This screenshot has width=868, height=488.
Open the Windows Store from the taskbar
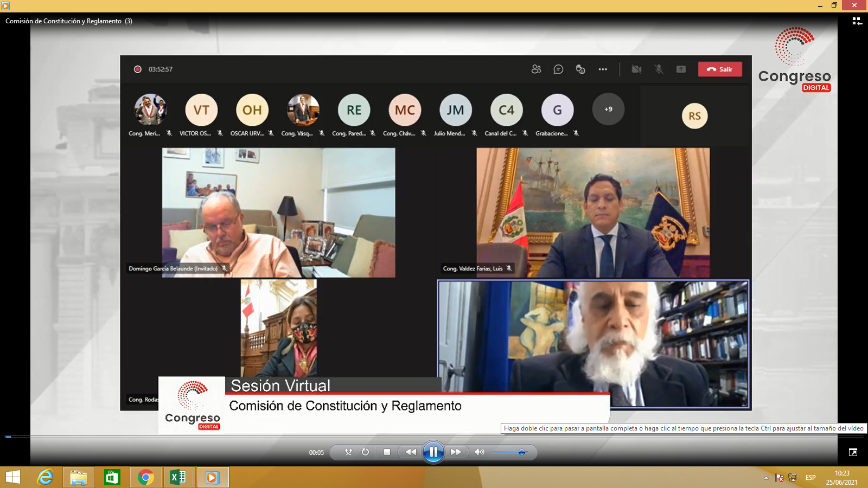[x=112, y=477]
